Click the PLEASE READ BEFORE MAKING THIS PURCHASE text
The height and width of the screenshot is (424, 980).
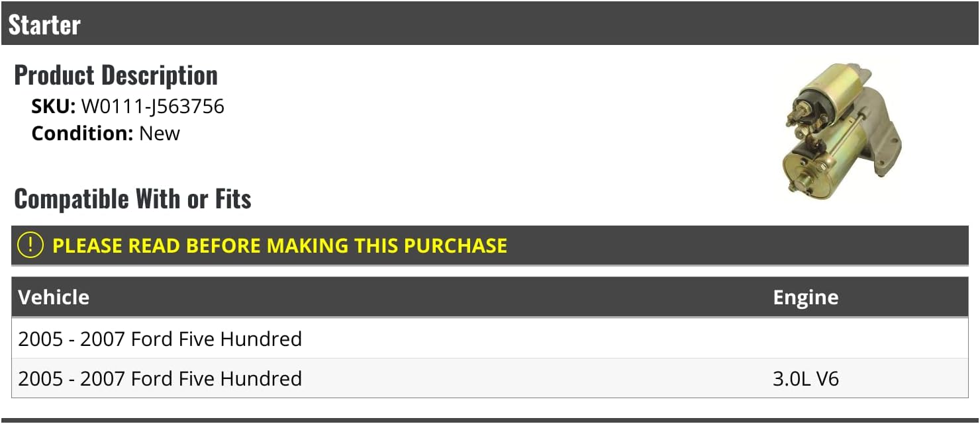pos(279,245)
